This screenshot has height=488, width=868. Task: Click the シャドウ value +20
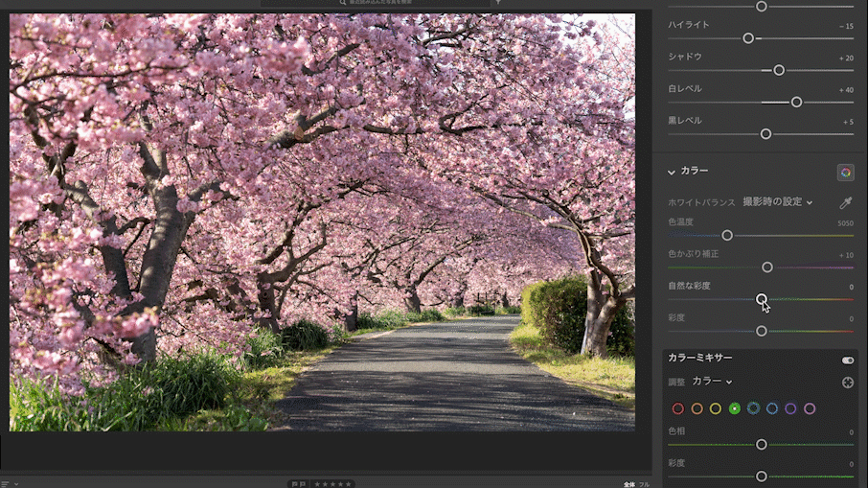pos(846,58)
